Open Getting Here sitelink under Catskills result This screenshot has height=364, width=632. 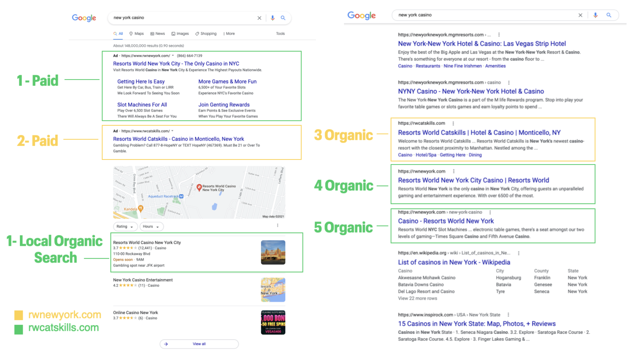[453, 155]
